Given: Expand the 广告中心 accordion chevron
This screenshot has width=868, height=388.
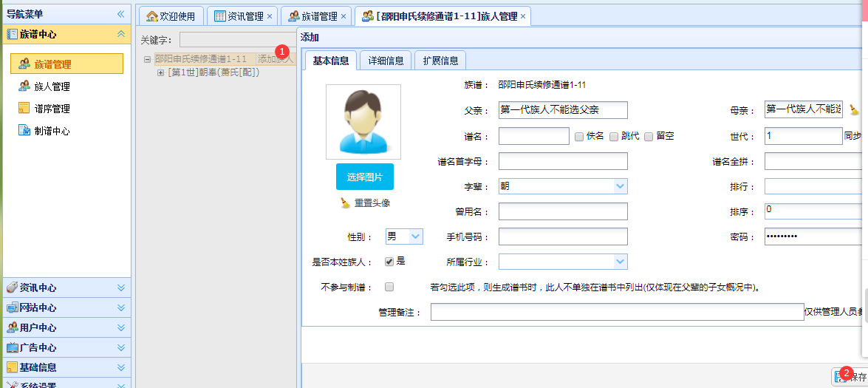Looking at the screenshot, I should (x=120, y=347).
